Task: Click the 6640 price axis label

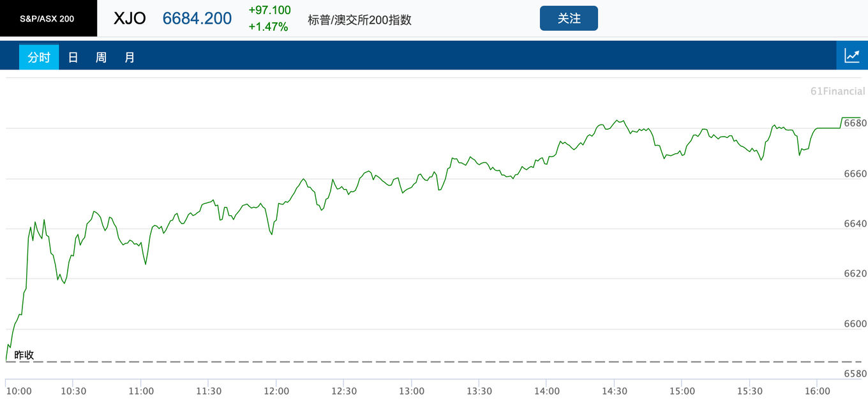Action: click(x=855, y=224)
